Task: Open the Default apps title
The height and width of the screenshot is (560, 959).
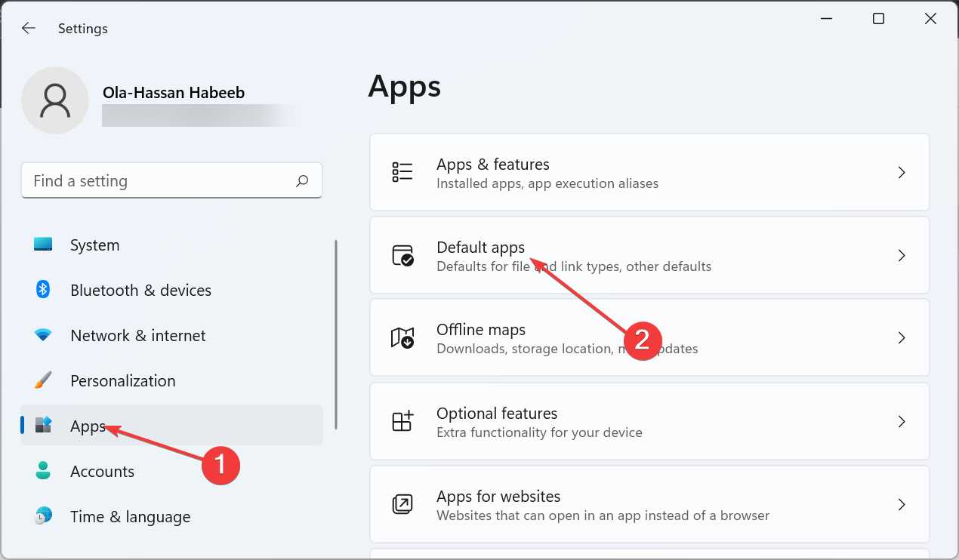Action: (x=480, y=248)
